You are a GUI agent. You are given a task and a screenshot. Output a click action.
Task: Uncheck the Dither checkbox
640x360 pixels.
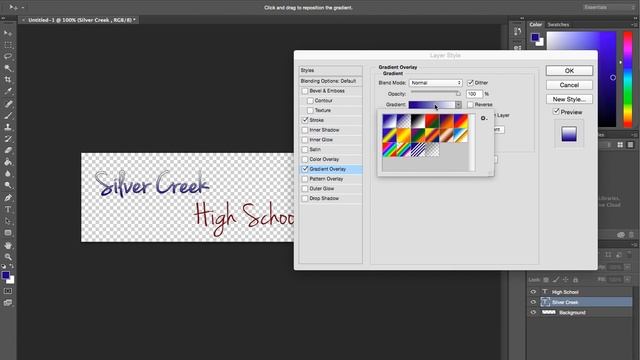pos(470,83)
